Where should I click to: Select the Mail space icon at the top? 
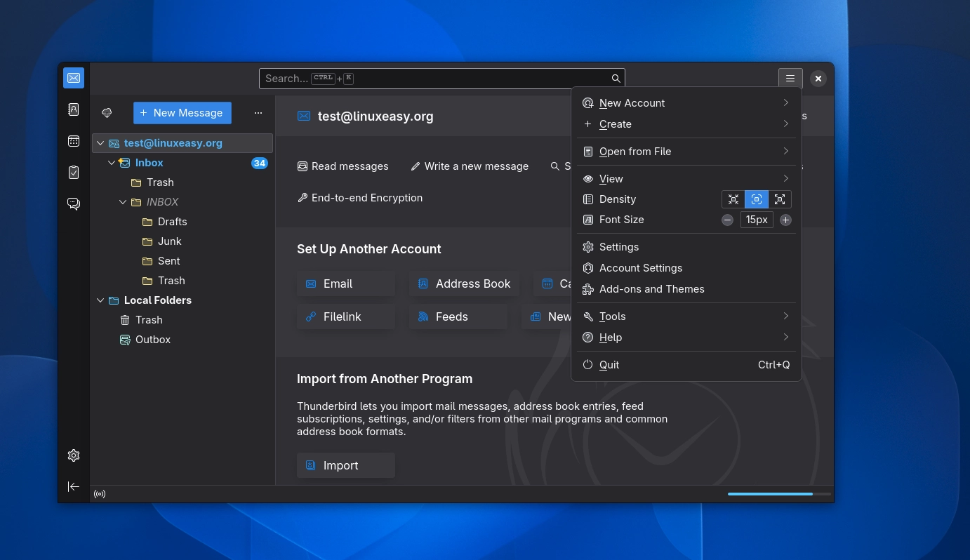pos(74,78)
